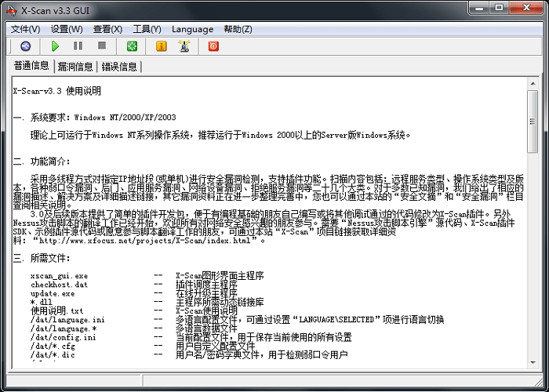Image resolution: width=549 pixels, height=392 pixels.
Task: Click the X-Scan title bar app icon
Action: [x=11, y=9]
